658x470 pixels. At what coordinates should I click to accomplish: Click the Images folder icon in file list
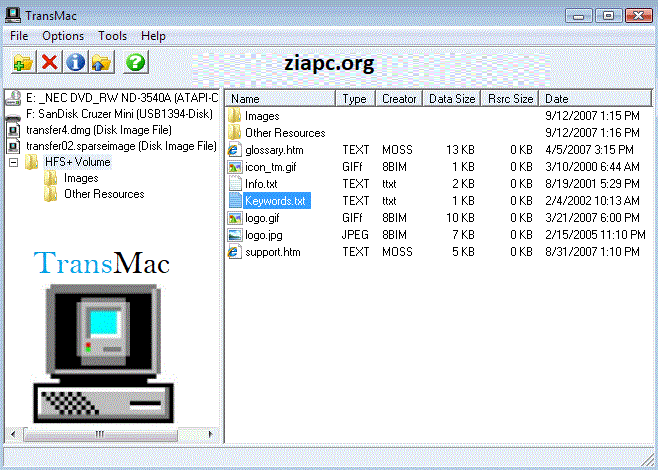(x=235, y=116)
